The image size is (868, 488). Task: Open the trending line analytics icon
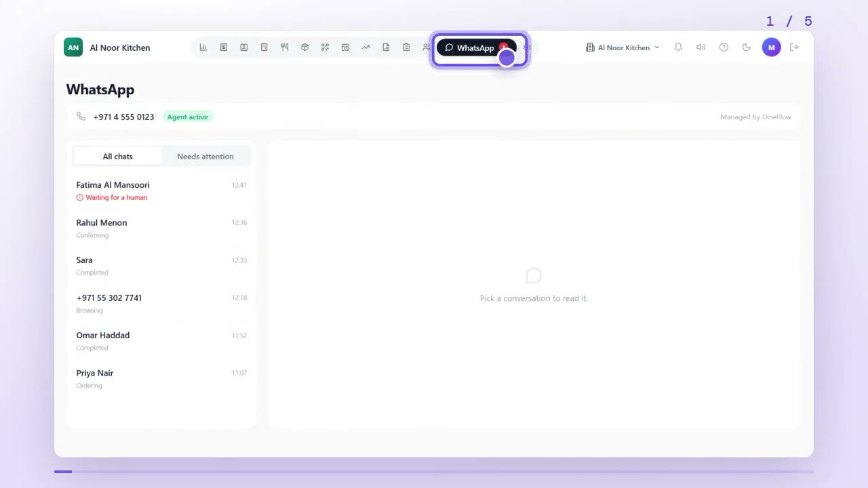click(x=366, y=47)
